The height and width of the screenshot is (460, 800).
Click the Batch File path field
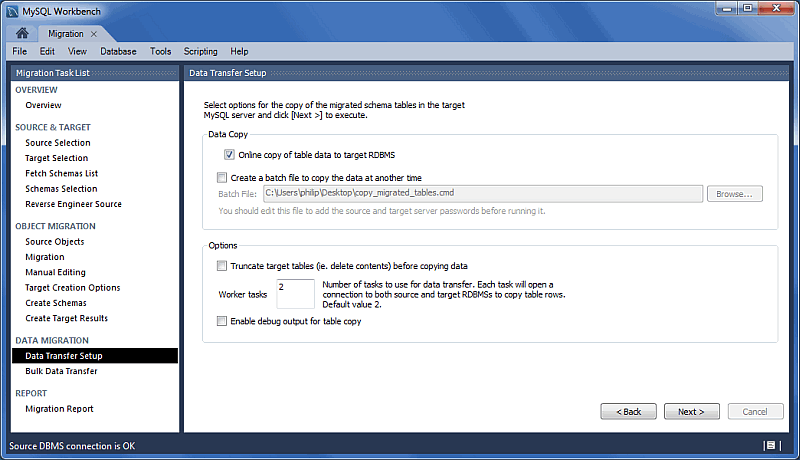click(x=483, y=193)
